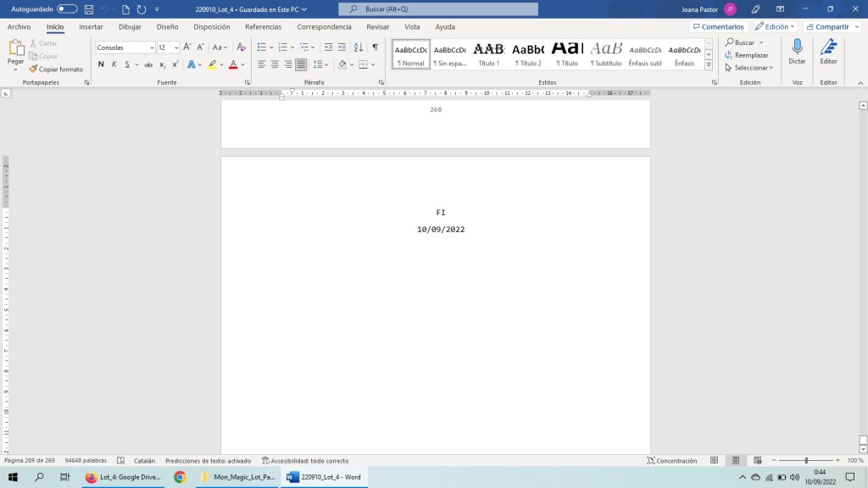This screenshot has height=488, width=868.
Task: Open the font name dropdown Consolas
Action: click(152, 47)
